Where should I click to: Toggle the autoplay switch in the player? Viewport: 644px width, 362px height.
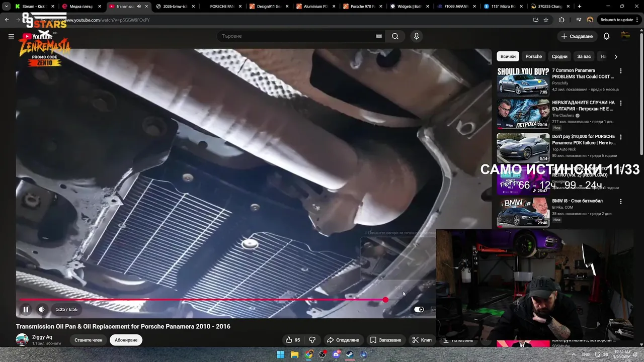(419, 309)
